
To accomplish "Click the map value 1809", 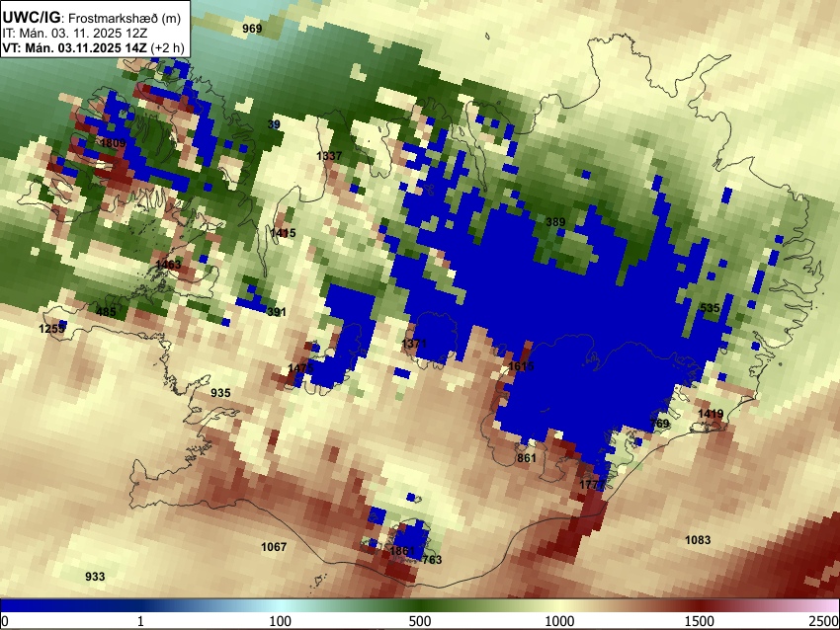I will tap(113, 143).
